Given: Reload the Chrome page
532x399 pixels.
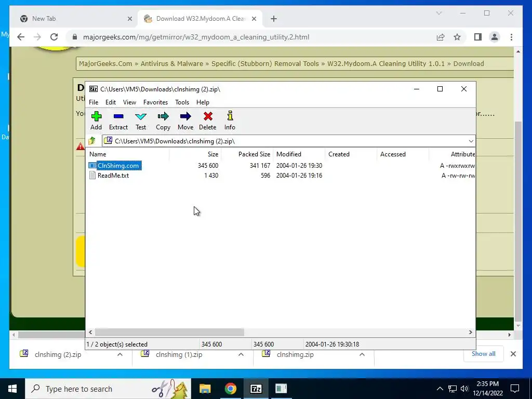Looking at the screenshot, I should pos(54,37).
